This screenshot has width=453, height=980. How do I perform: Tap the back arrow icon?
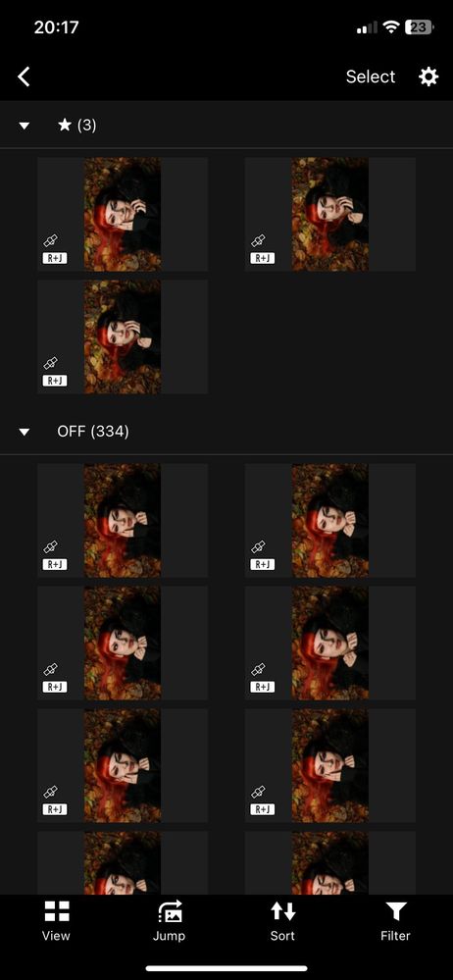click(24, 77)
